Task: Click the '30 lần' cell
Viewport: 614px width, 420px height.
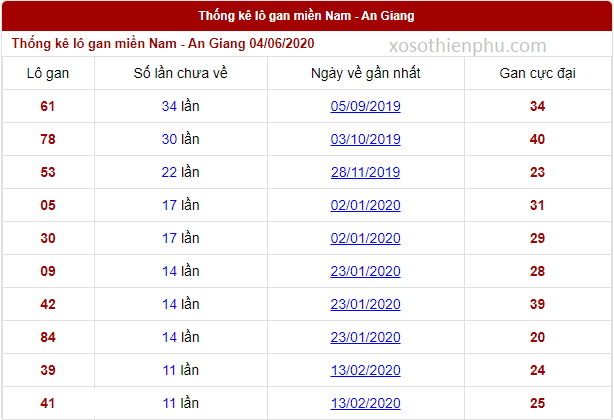Action: tap(181, 139)
